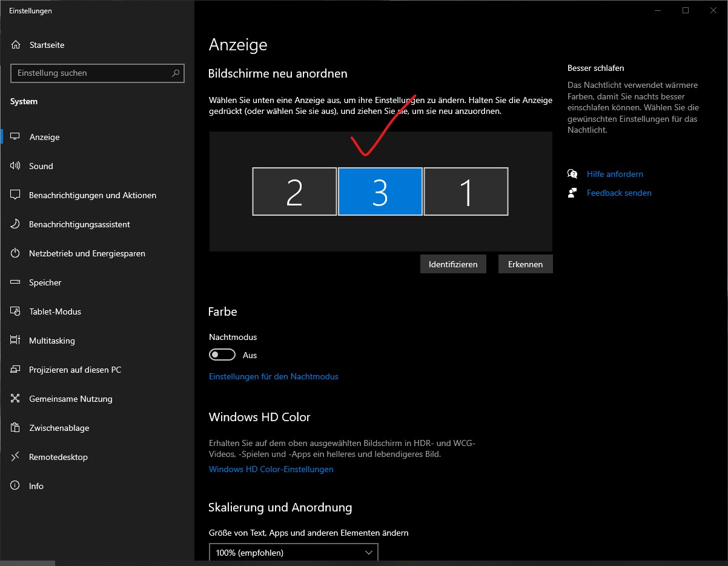Click the Projizieren auf diesen PC icon
This screenshot has height=566, width=728.
tap(15, 370)
